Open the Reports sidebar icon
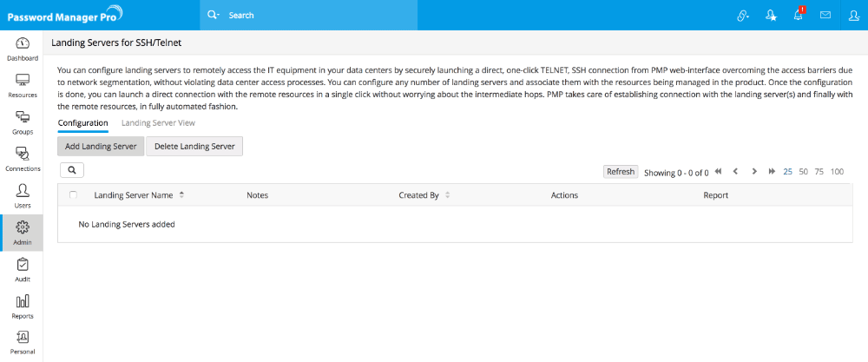Screen dimensions: 868x362 coord(23,301)
